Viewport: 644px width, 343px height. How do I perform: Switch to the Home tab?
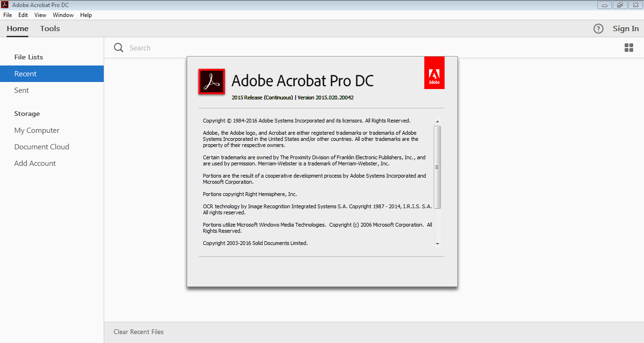[17, 29]
